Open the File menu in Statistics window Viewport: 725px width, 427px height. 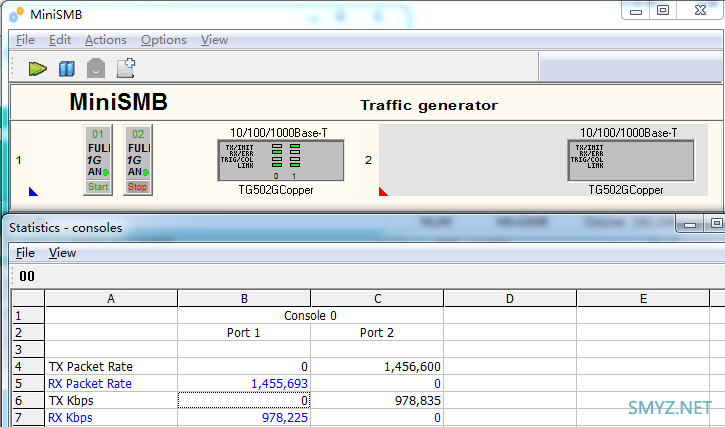pyautogui.click(x=25, y=253)
